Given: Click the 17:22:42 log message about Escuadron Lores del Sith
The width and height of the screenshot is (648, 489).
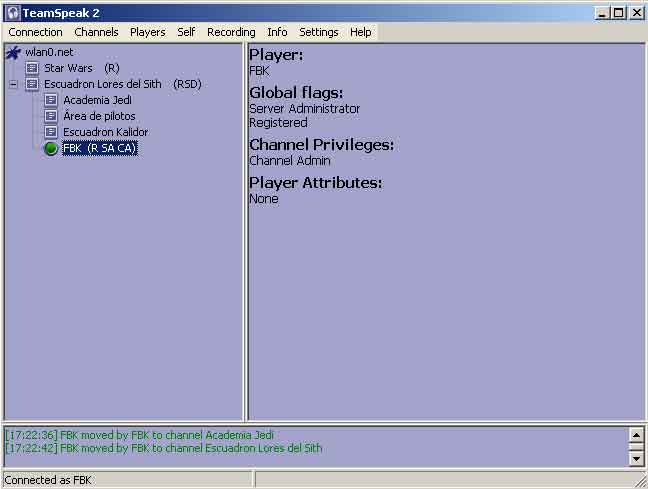Looking at the screenshot, I should 164,448.
